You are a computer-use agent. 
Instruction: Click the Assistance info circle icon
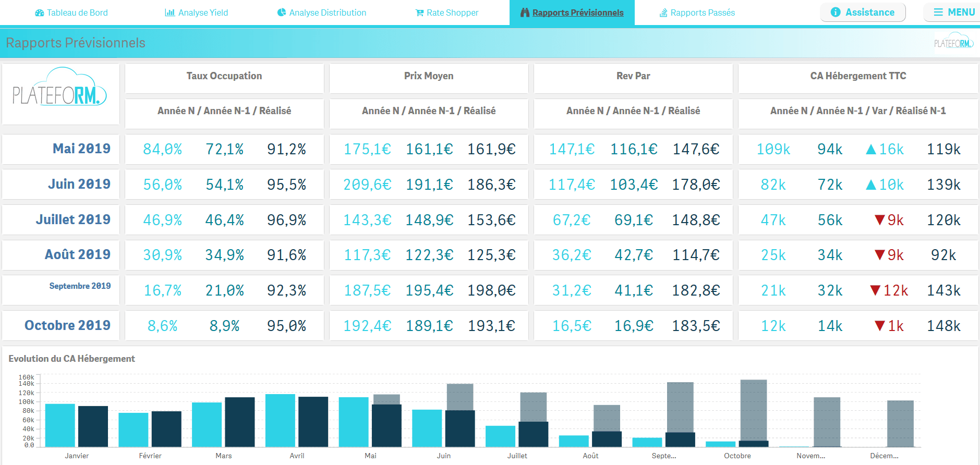(836, 12)
